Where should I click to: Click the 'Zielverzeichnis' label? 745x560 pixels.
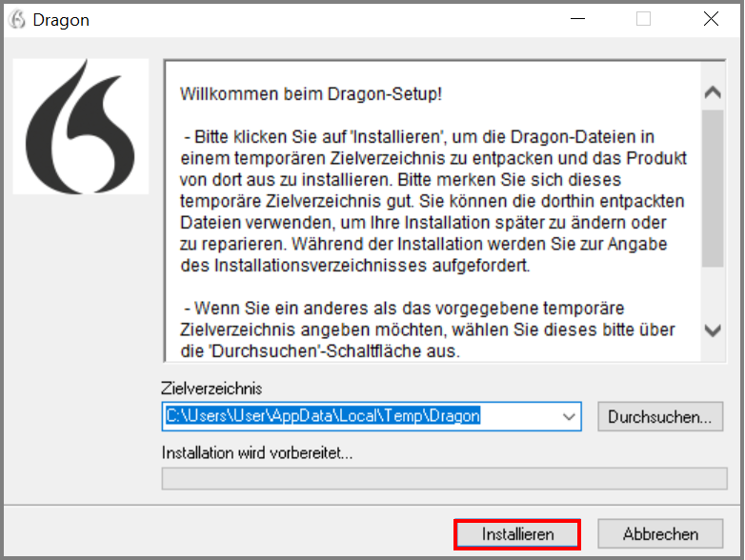pos(211,389)
